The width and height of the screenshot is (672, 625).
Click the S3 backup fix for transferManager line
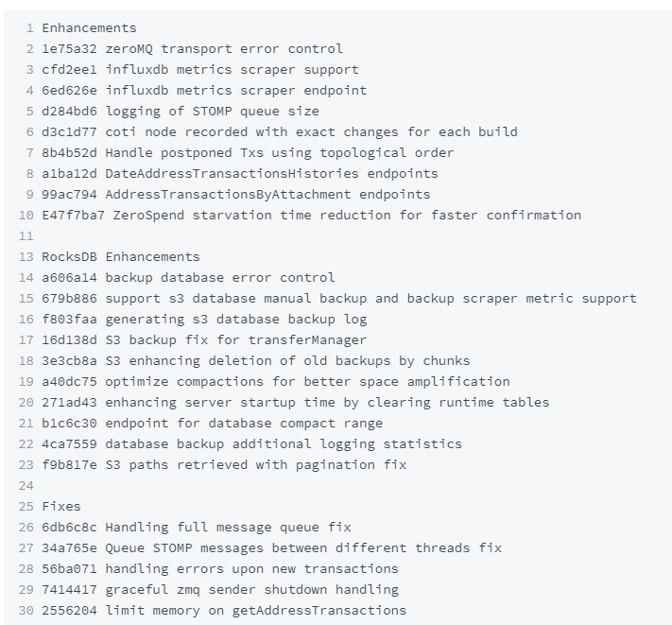tap(204, 340)
